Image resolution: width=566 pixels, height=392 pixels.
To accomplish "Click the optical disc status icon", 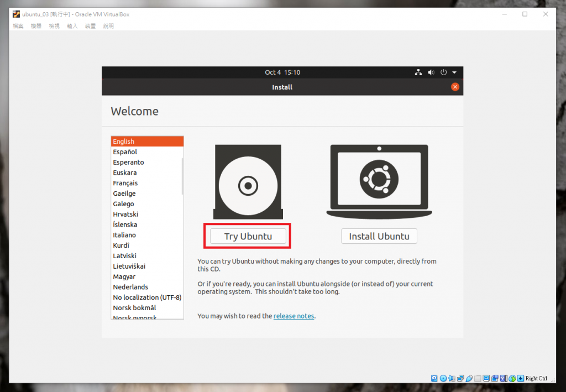I will [x=443, y=378].
